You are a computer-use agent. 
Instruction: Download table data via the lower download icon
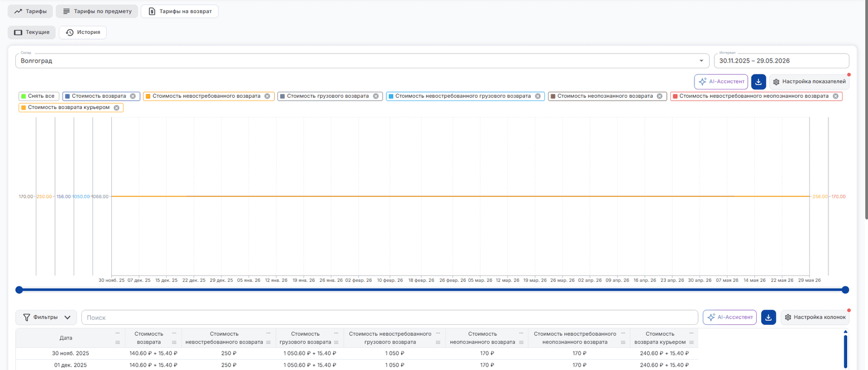pyautogui.click(x=769, y=317)
